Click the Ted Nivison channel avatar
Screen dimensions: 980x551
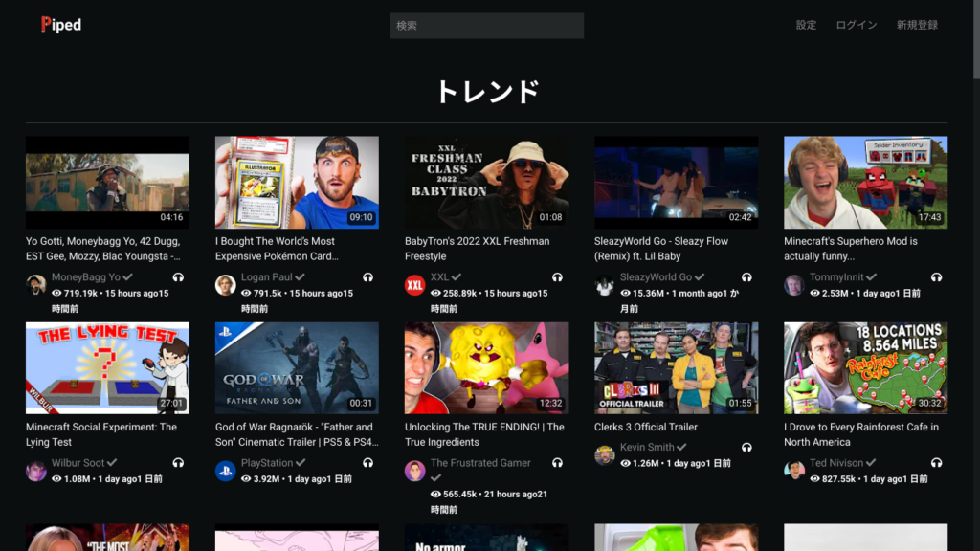(x=794, y=471)
